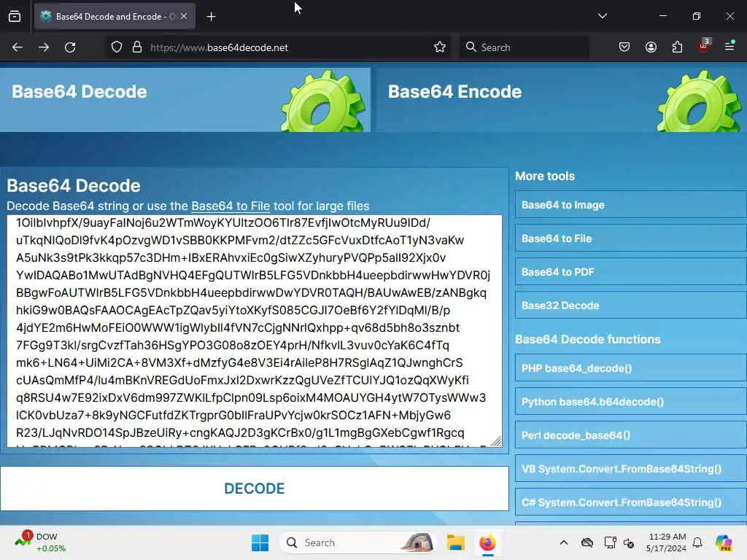Image resolution: width=747 pixels, height=560 pixels.
Task: Show site security padlock info
Action: click(137, 47)
